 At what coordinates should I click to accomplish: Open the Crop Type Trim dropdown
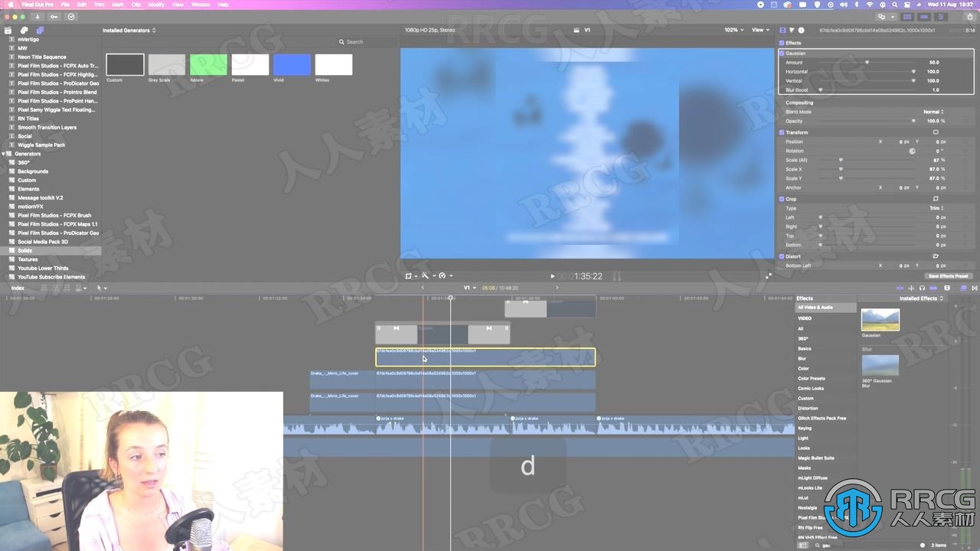tap(936, 208)
